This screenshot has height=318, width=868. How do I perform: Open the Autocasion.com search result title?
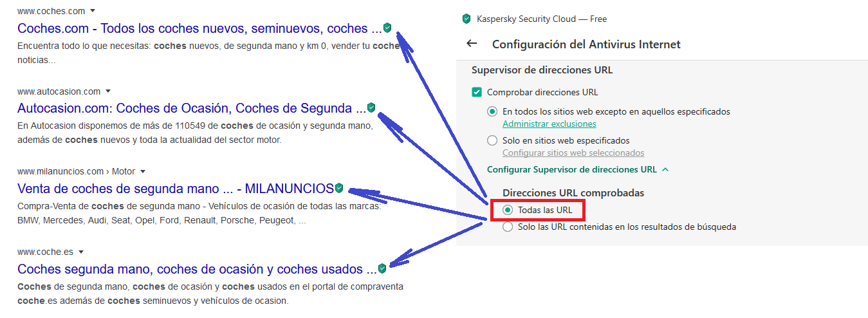click(x=192, y=108)
